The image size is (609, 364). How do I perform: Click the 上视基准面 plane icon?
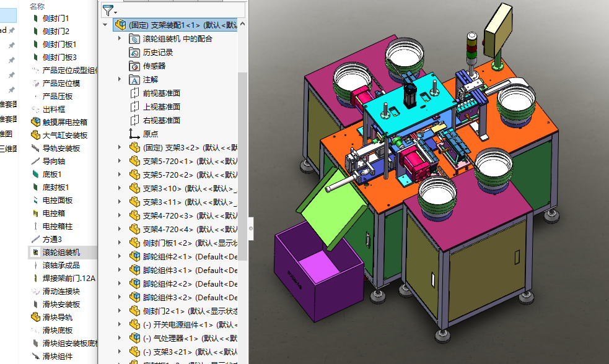coord(134,106)
